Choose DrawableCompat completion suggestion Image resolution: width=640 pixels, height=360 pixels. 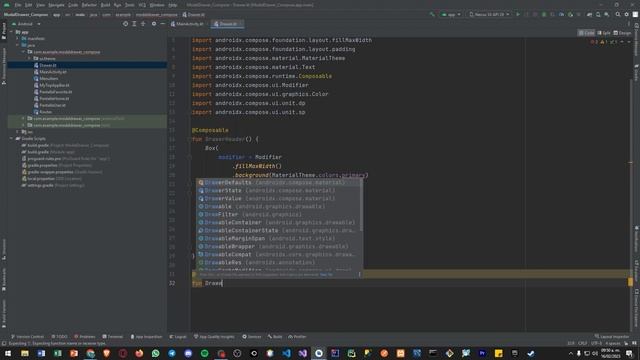pos(279,254)
